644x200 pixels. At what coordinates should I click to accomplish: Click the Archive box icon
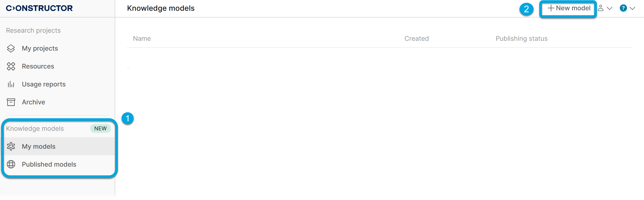pos(11,102)
